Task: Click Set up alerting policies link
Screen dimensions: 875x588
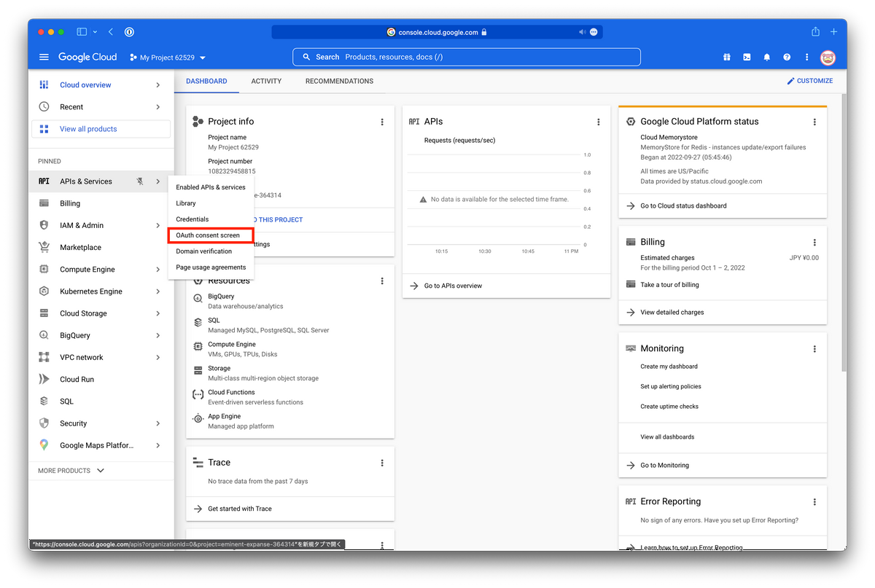Action: 671,386
